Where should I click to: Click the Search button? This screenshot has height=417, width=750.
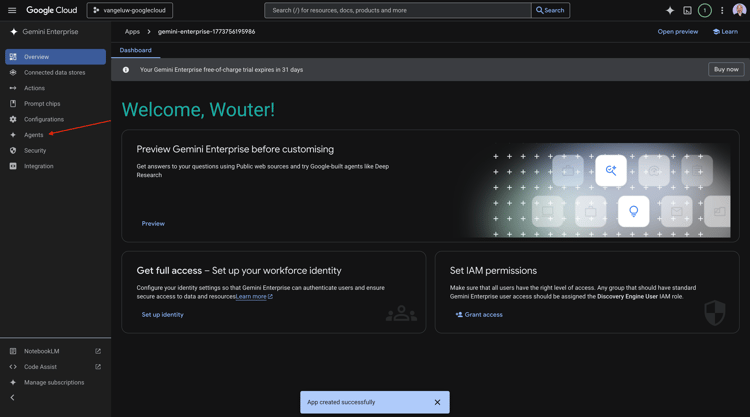550,10
